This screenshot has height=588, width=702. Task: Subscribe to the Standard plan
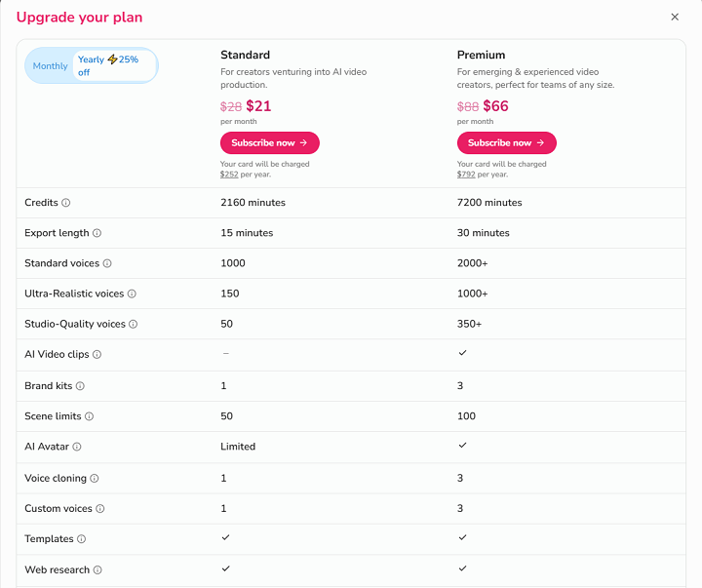[269, 142]
